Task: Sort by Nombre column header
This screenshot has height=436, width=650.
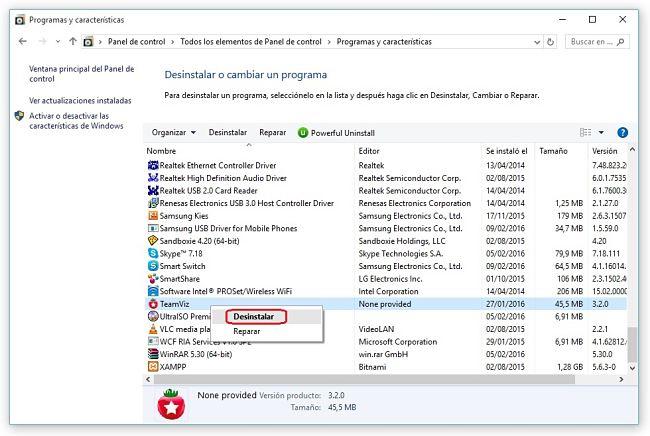Action: [x=249, y=151]
